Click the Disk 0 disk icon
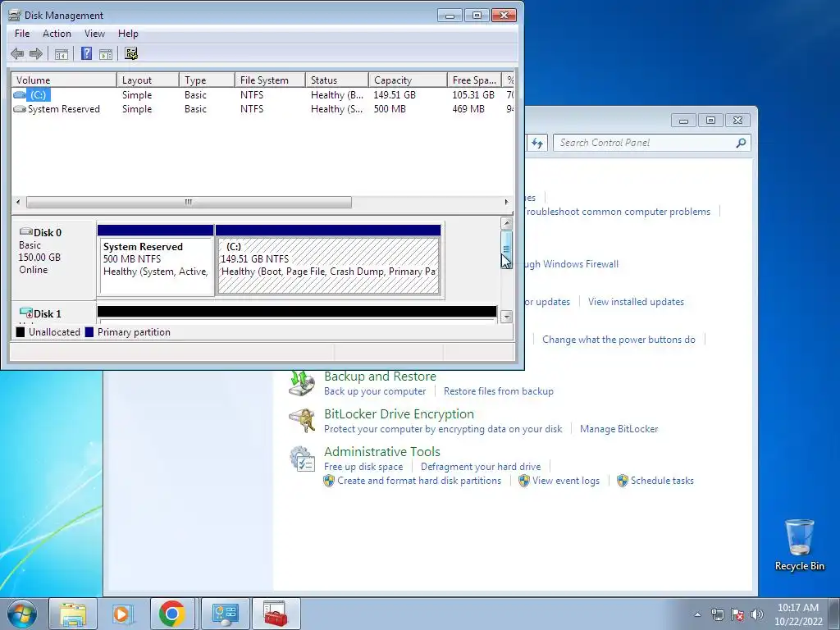The width and height of the screenshot is (840, 630). (25, 232)
